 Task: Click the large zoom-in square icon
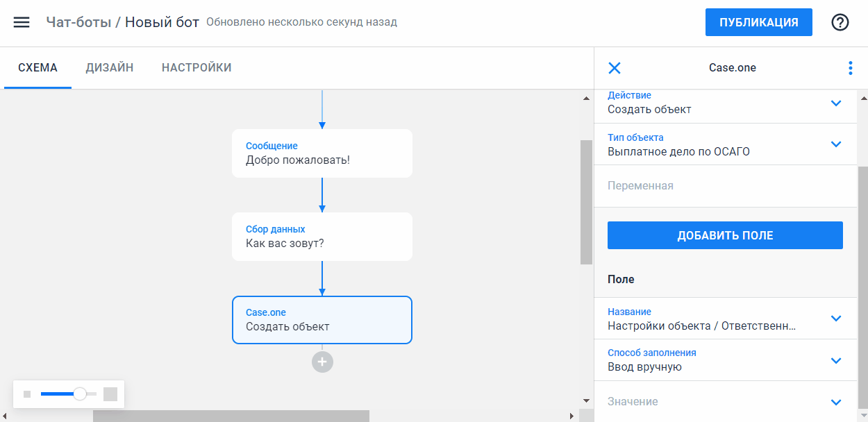point(110,394)
